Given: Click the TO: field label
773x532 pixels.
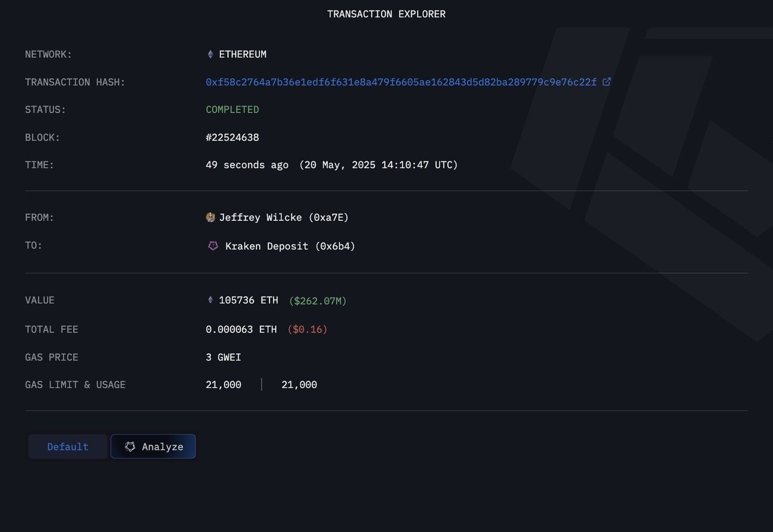Looking at the screenshot, I should pos(34,245).
